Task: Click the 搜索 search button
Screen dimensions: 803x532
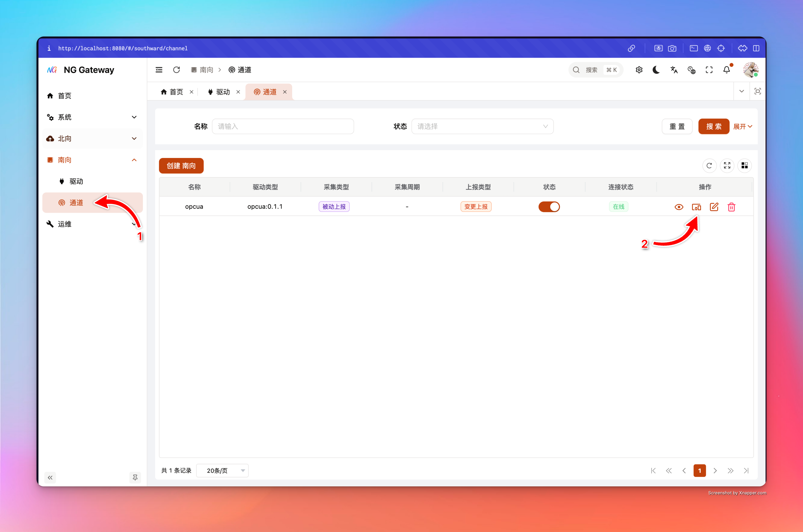Action: tap(713, 127)
